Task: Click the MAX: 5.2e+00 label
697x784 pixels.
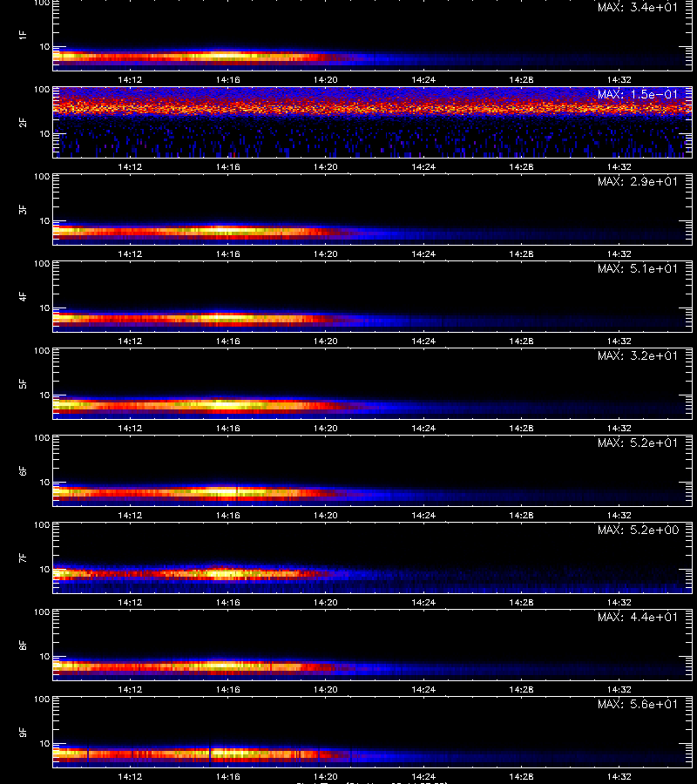Action: click(x=638, y=530)
